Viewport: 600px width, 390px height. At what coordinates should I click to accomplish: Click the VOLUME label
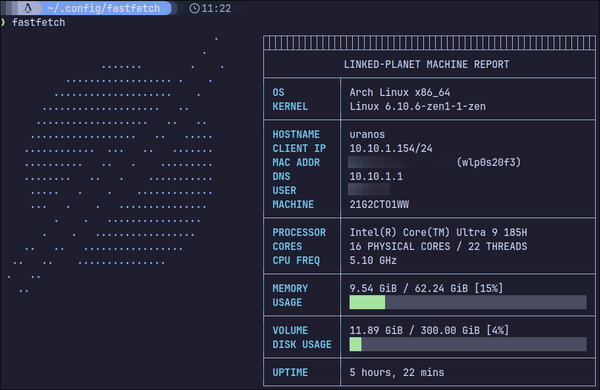coord(290,330)
